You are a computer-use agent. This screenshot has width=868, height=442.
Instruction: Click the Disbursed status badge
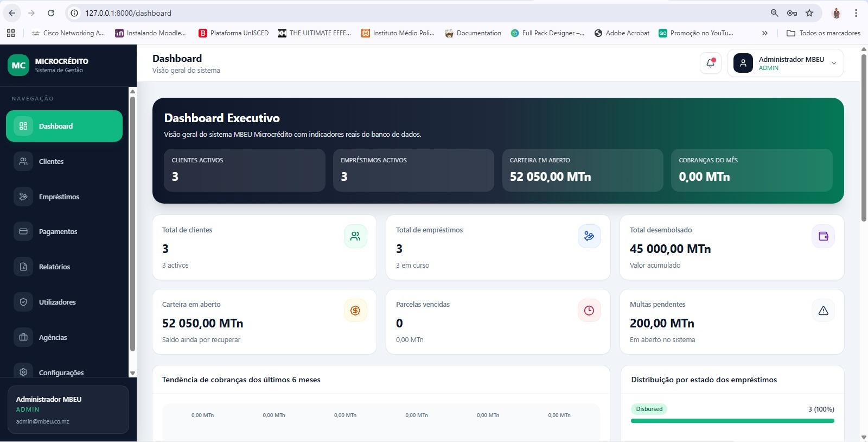pyautogui.click(x=649, y=409)
